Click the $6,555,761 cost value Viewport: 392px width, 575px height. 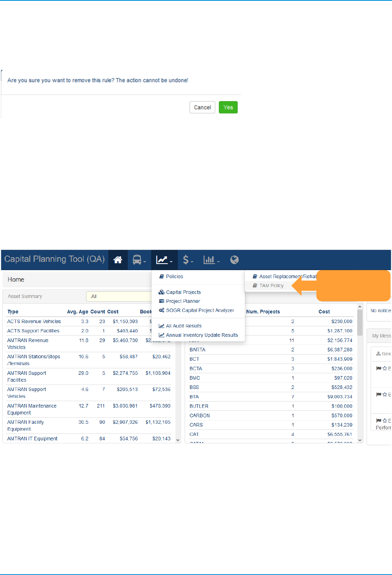340,434
